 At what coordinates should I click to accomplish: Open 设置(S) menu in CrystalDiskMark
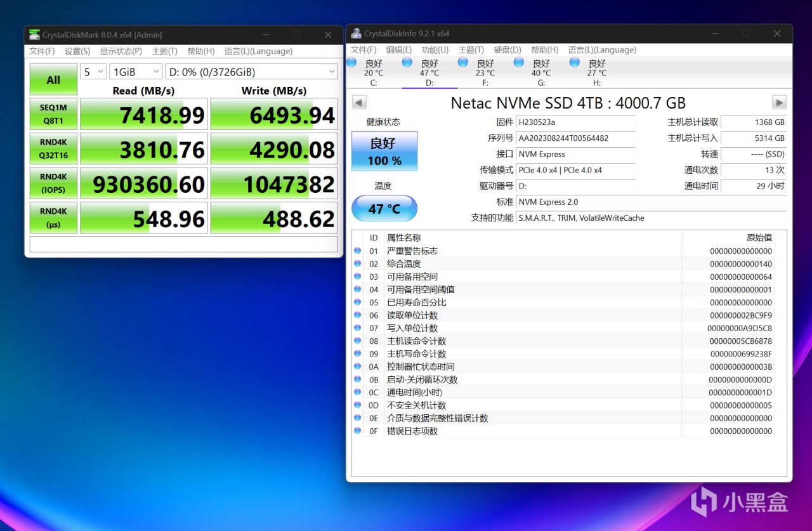point(77,51)
